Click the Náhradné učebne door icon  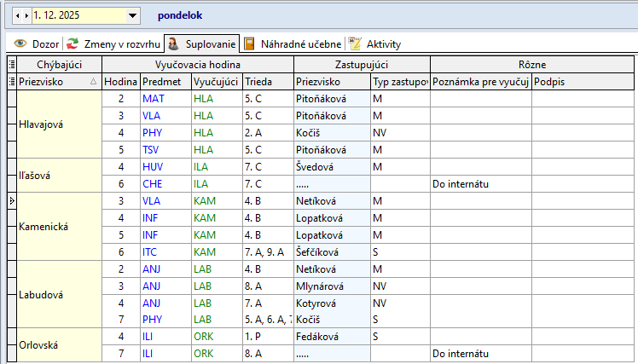249,43
